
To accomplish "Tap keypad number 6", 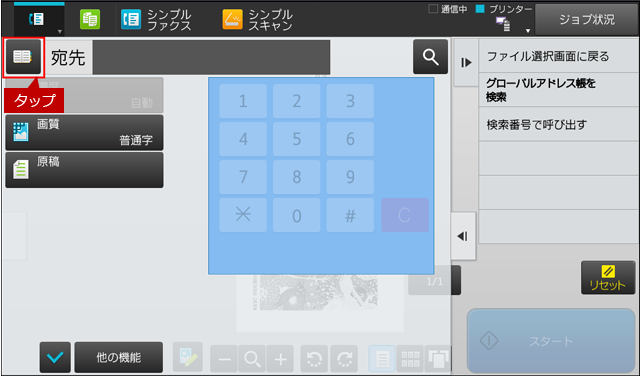I will point(350,139).
